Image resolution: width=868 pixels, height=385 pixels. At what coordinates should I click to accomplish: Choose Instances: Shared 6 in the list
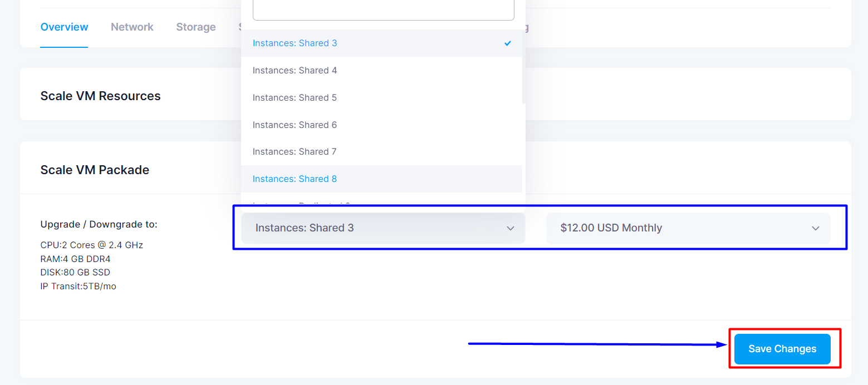pos(381,125)
